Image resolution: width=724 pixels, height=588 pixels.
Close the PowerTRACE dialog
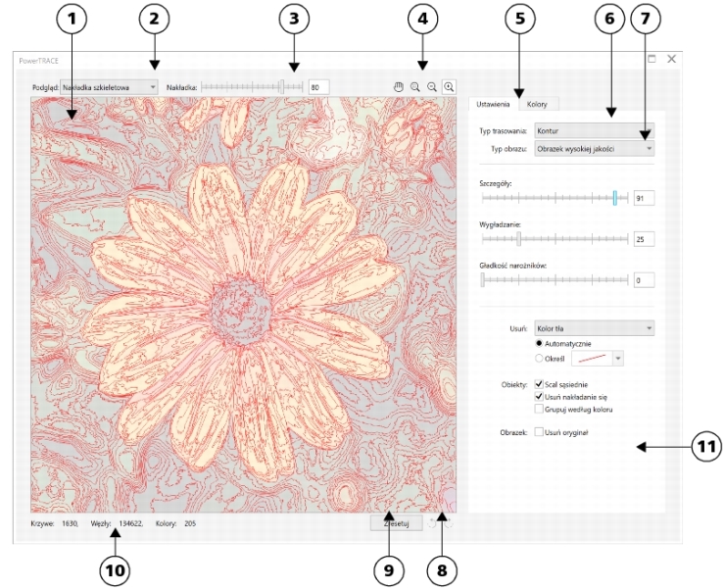pos(672,59)
